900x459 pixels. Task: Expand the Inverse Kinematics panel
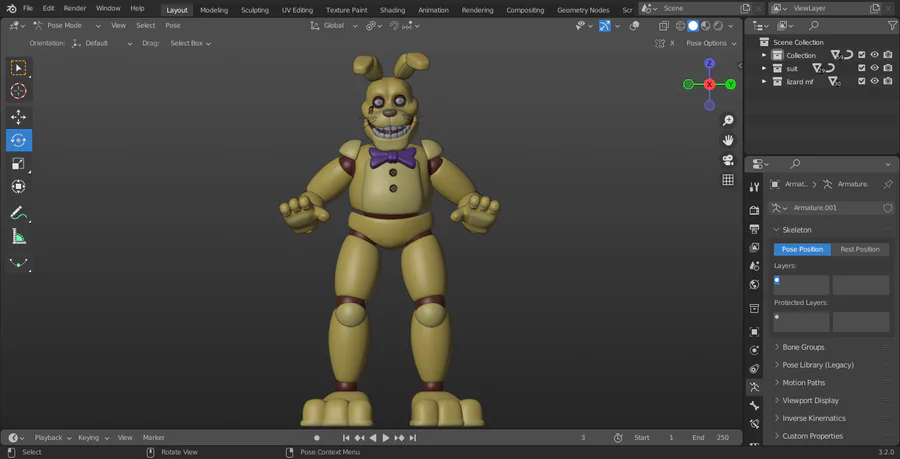(x=813, y=418)
